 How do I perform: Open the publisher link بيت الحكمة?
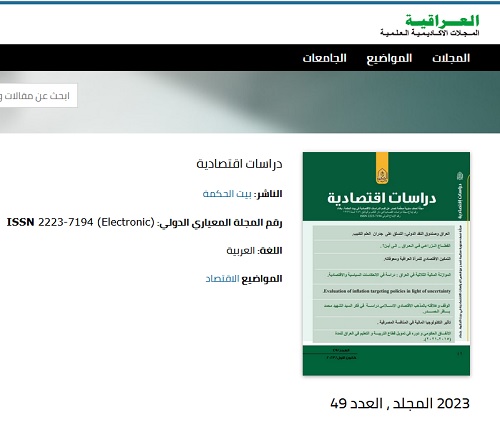point(227,194)
